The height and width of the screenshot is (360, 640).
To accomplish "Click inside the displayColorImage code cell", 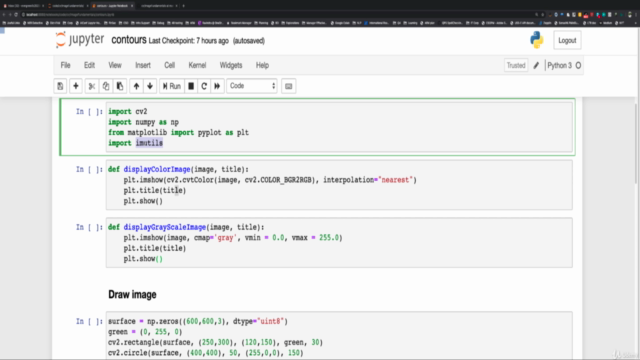I will tap(339, 185).
